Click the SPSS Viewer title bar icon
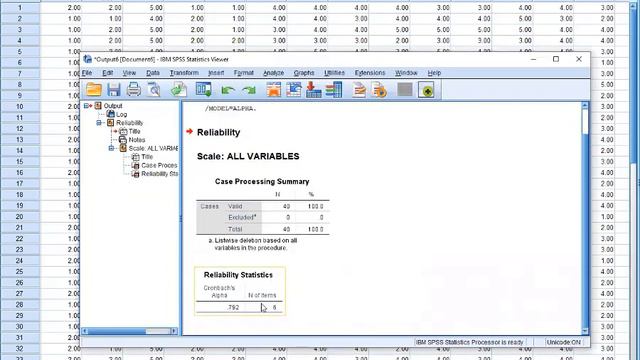640x360 pixels. pos(87,59)
